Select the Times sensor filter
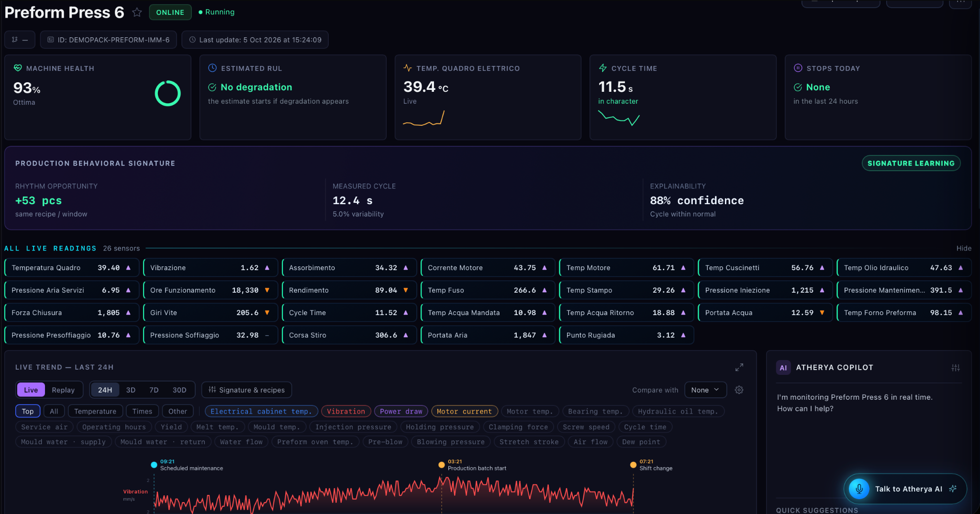Image resolution: width=980 pixels, height=514 pixels. [142, 411]
